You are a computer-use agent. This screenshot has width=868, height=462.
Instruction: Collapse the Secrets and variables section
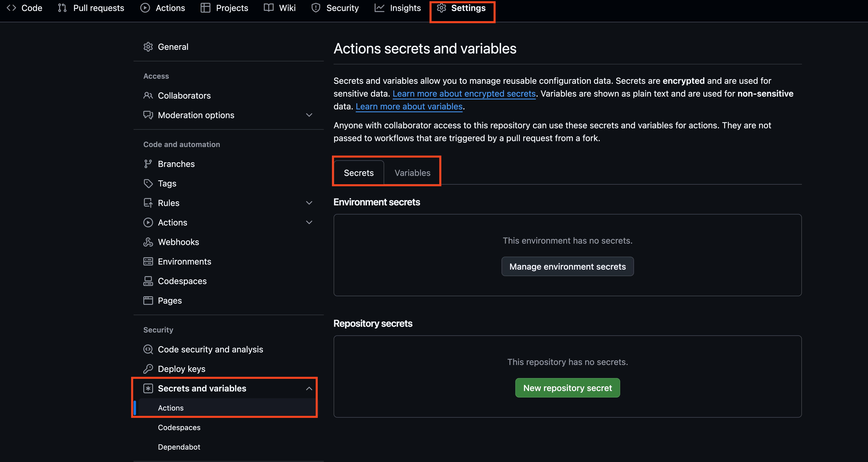[309, 389]
